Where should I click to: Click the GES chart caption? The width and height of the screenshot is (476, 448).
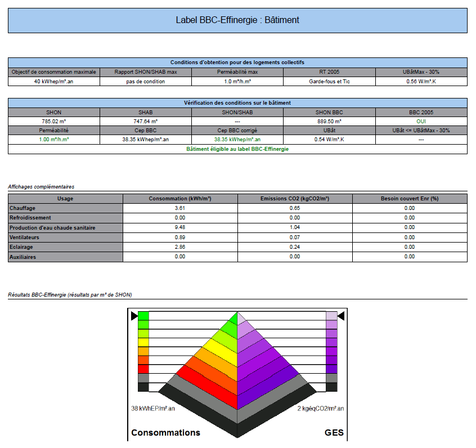pyautogui.click(x=334, y=432)
